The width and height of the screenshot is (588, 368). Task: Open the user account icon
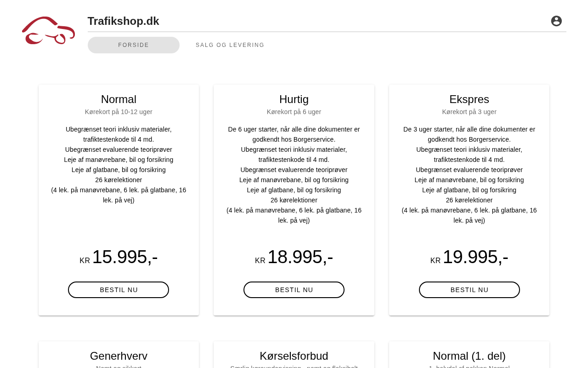tap(556, 21)
